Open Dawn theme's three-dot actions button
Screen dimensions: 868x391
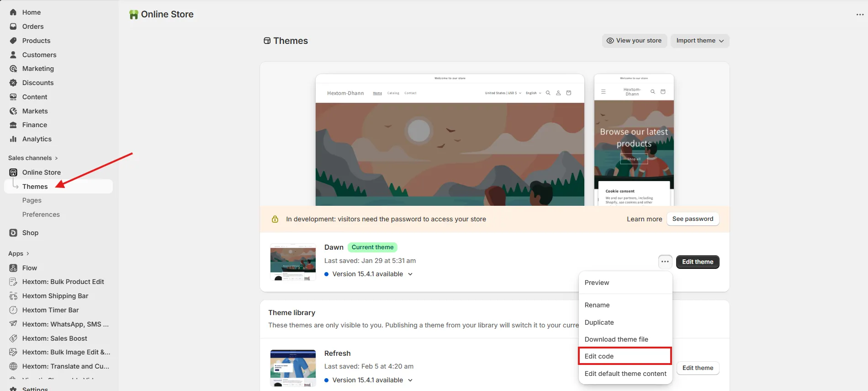pyautogui.click(x=665, y=262)
